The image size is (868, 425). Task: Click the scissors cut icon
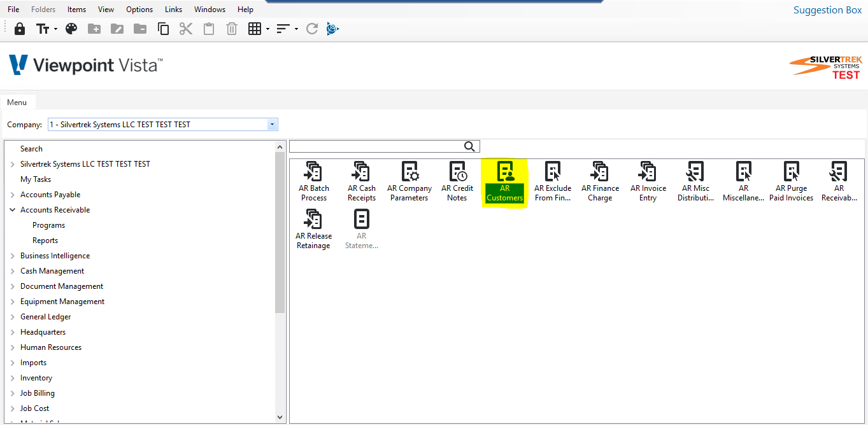(186, 29)
